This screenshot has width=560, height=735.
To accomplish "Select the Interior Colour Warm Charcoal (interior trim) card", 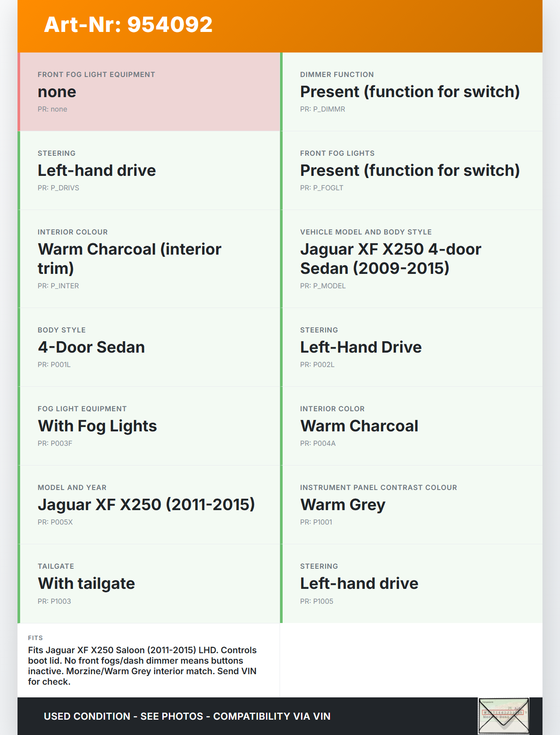I will (149, 259).
